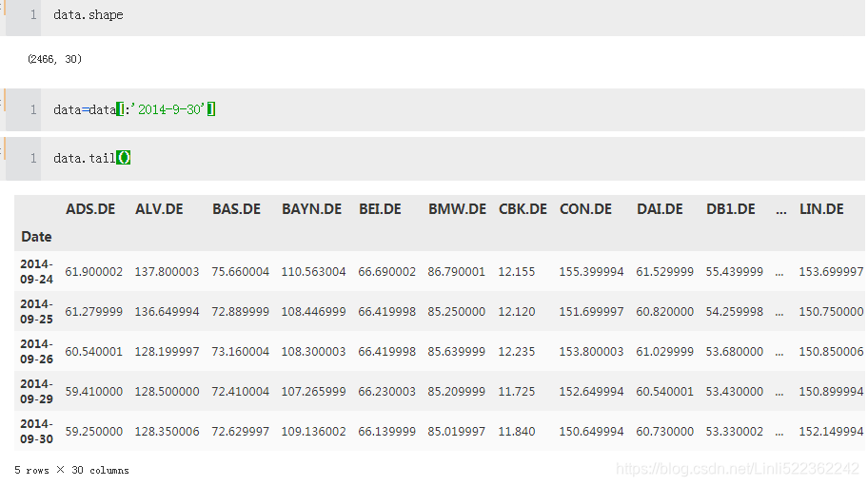Viewport: 868px width, 486px height.
Task: Click the cell value 137.800003
Action: [x=167, y=271]
